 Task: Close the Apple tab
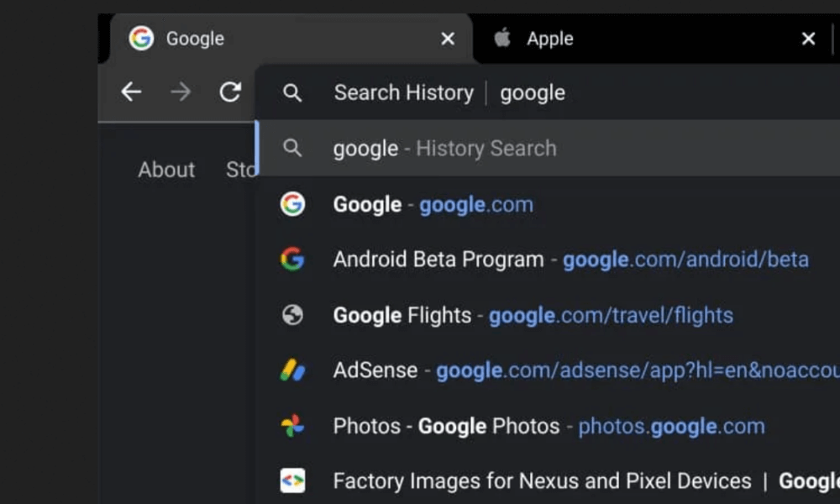tap(808, 39)
